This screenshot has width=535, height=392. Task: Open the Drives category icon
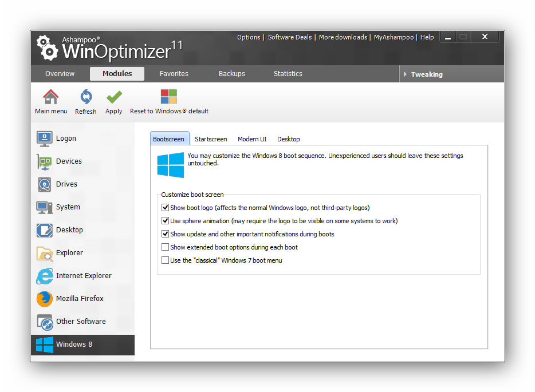coord(44,184)
